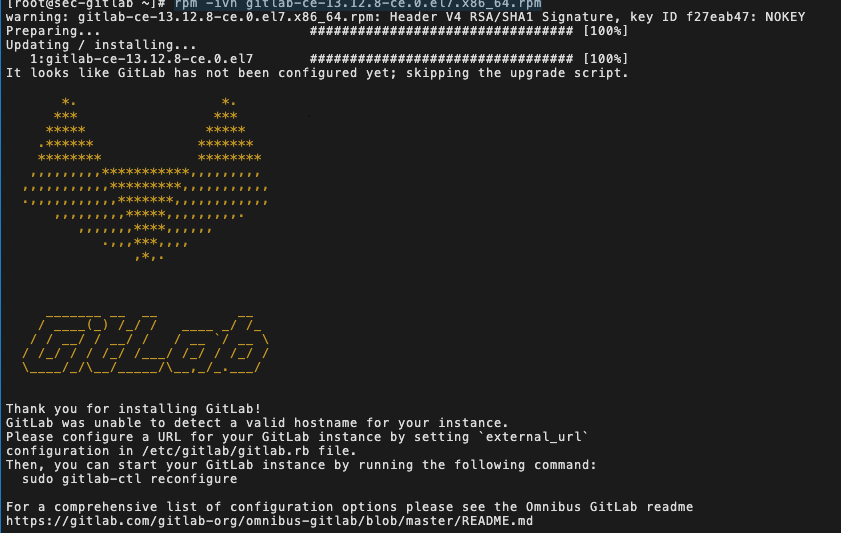Viewport: 841px width, 533px height.
Task: Click the package name 1:gitlab-ce-13.12.8-ce.0.el7
Action: [x=141, y=59]
